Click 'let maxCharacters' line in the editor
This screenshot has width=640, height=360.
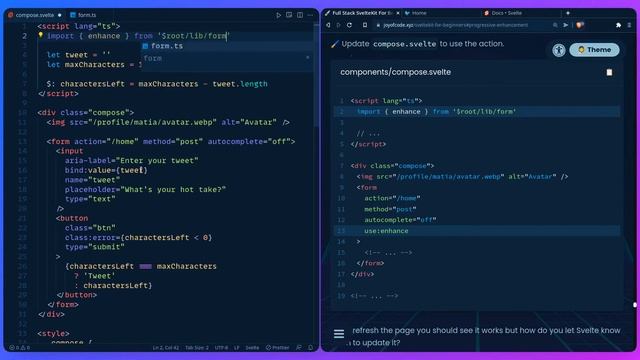pos(93,65)
